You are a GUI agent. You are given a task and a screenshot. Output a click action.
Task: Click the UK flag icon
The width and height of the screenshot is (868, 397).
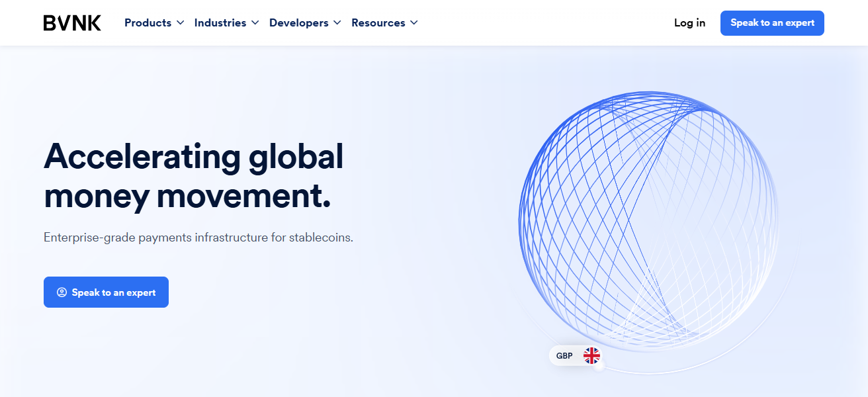tap(591, 356)
